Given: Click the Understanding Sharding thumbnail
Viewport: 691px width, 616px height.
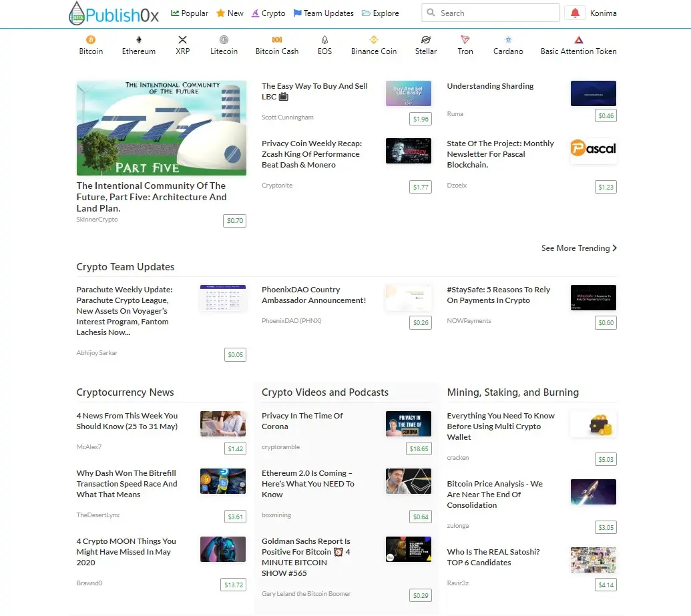Looking at the screenshot, I should (x=593, y=93).
